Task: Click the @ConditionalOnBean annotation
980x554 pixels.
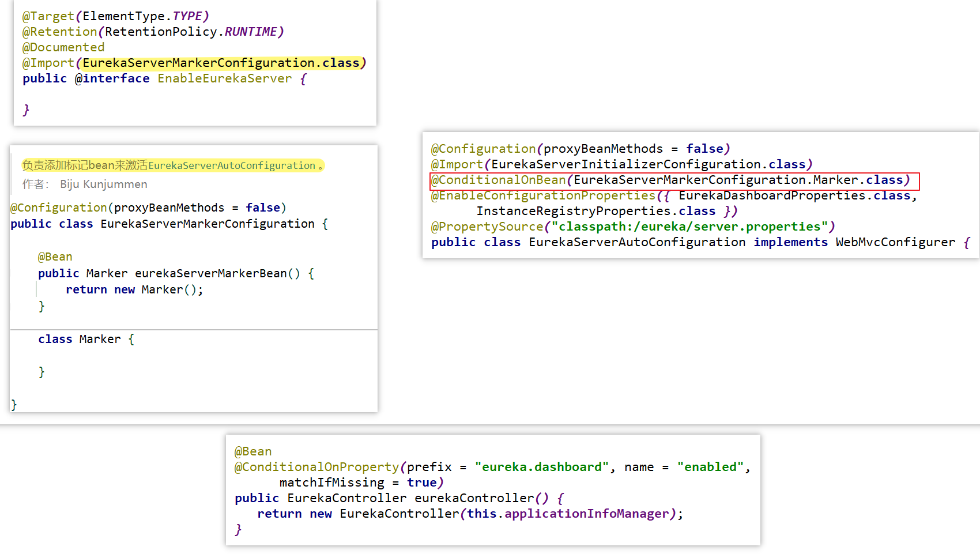Action: point(499,180)
